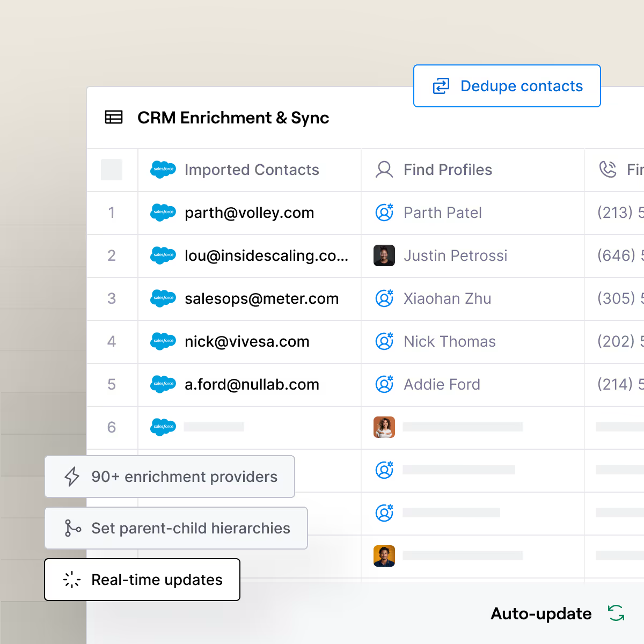
Task: Expand details for Xiaohan Zhu
Action: pos(448,299)
